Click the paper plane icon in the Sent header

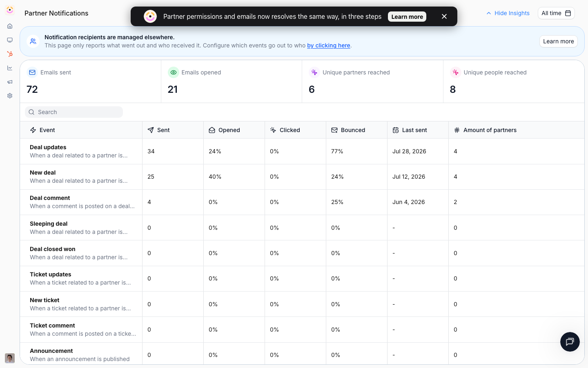pyautogui.click(x=151, y=130)
